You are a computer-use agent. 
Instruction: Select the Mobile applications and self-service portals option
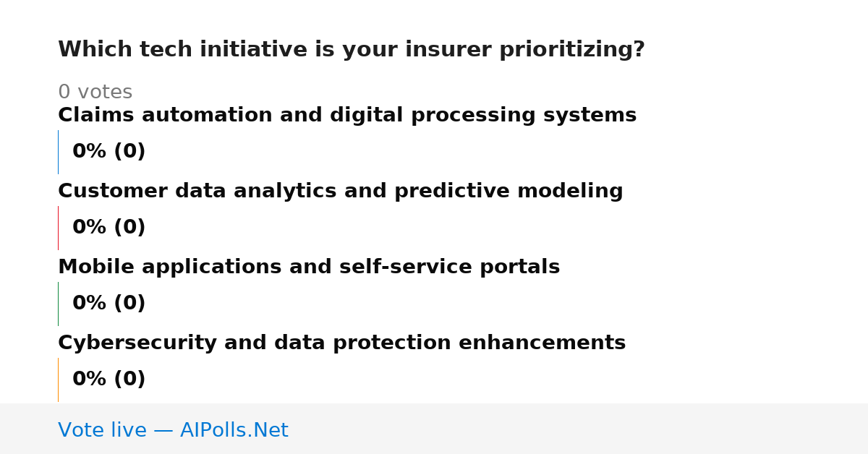(309, 267)
